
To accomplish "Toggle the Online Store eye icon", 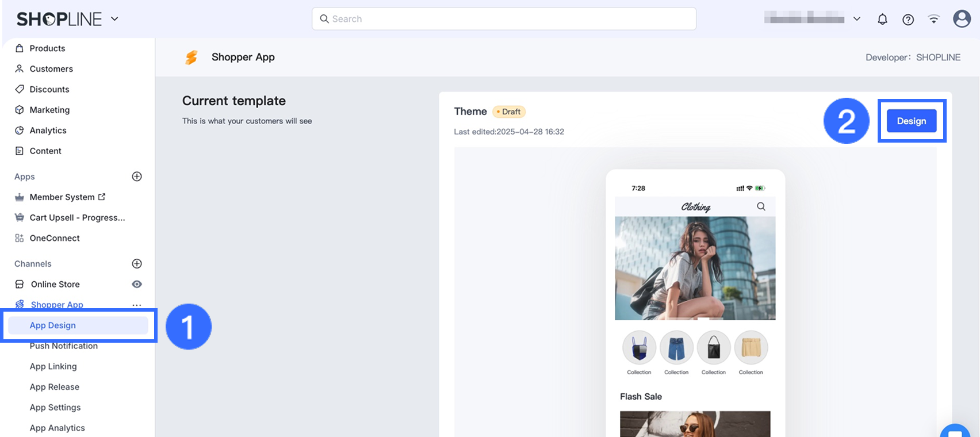I will point(137,284).
